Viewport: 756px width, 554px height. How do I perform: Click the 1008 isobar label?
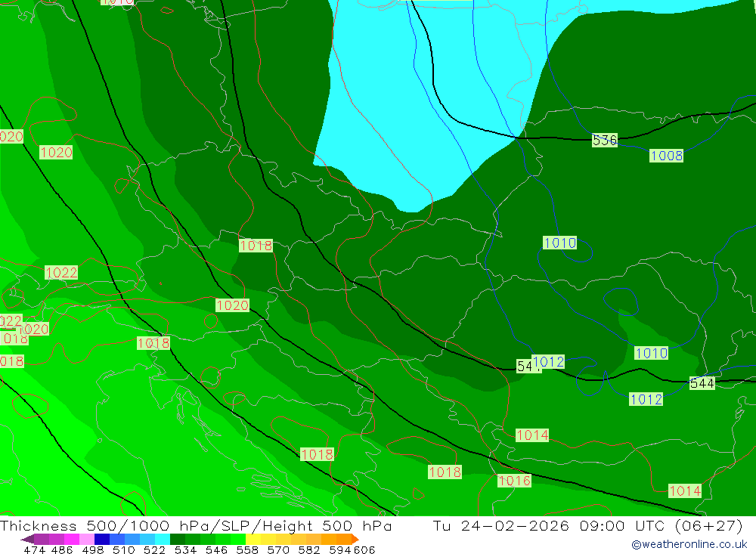tap(666, 156)
